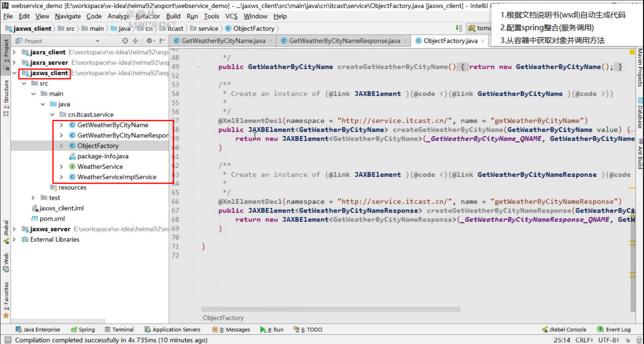This screenshot has height=344, width=644.
Task: Open the Application Servers tool window
Action: click(x=173, y=330)
